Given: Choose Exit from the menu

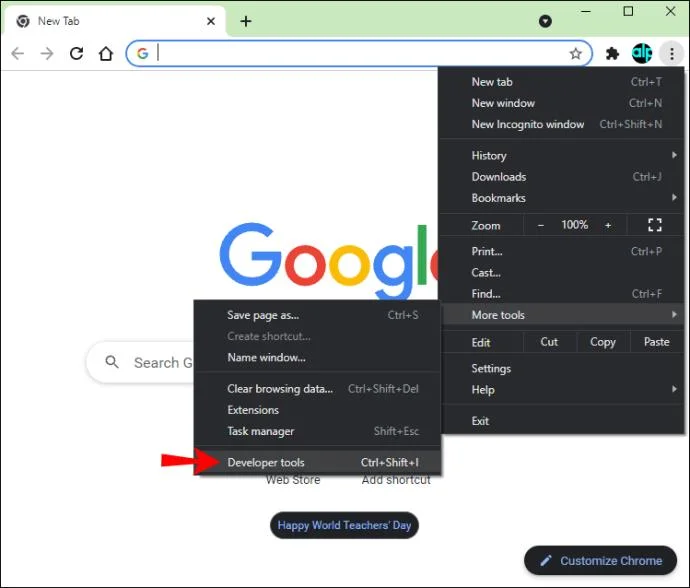Looking at the screenshot, I should 562,421.
